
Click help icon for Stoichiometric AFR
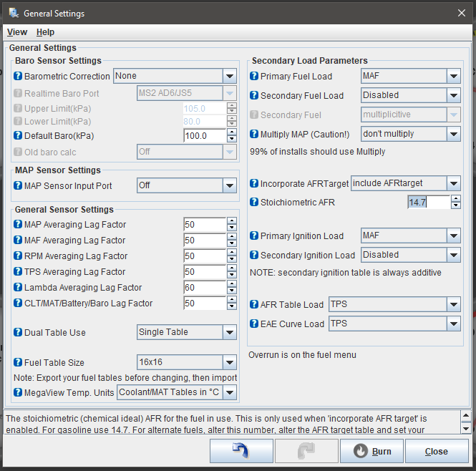[254, 202]
